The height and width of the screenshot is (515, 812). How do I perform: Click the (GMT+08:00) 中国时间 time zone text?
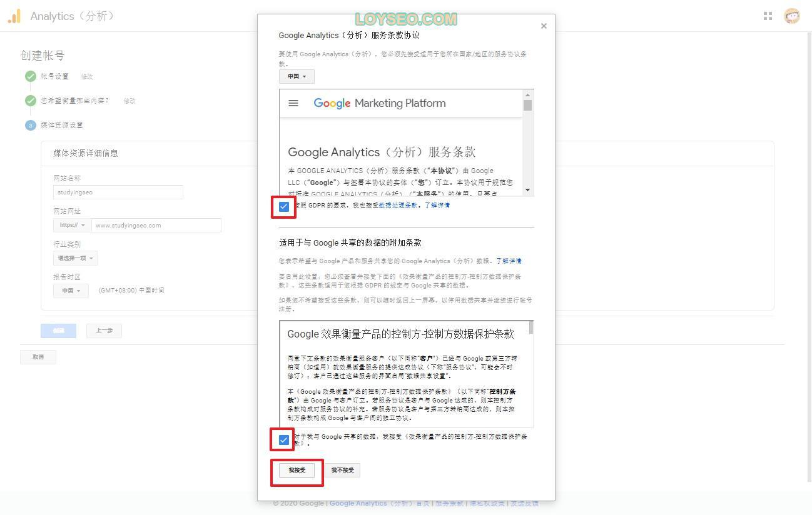131,291
